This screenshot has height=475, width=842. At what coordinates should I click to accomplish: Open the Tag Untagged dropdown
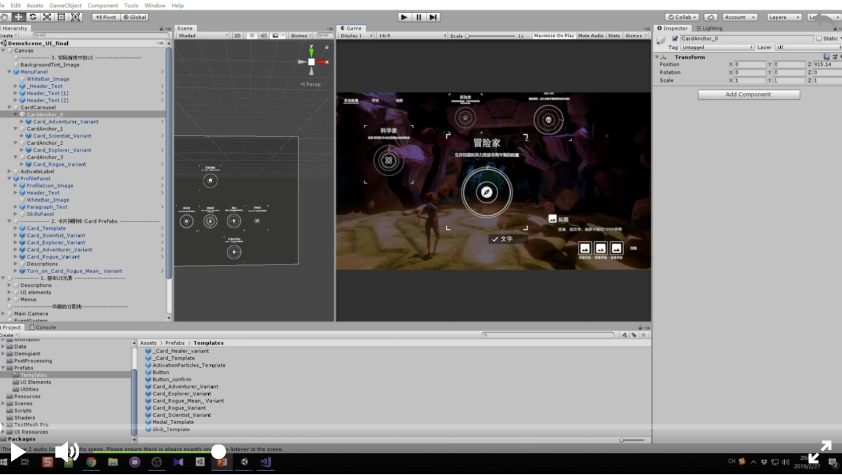pyautogui.click(x=717, y=47)
